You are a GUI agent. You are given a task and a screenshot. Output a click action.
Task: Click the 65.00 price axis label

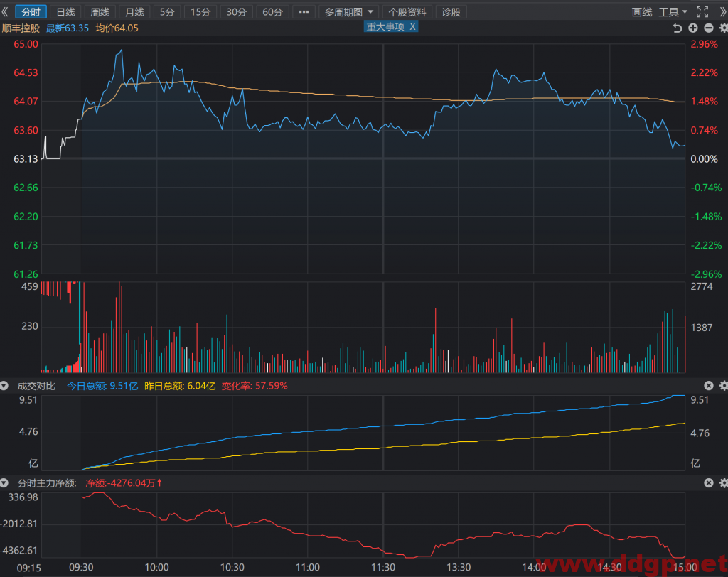[26, 45]
